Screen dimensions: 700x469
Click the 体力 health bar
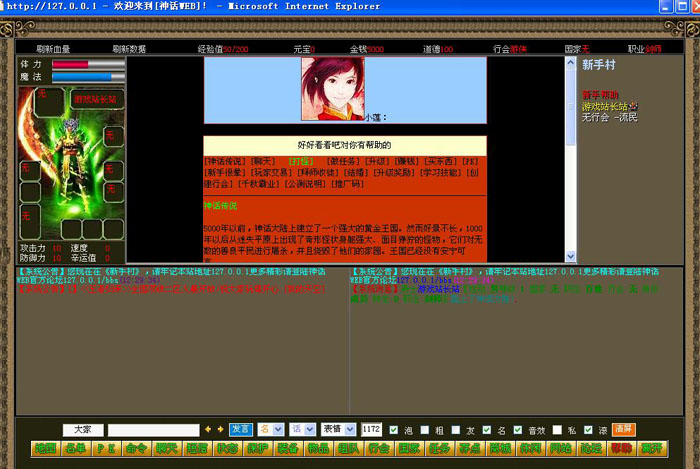point(88,64)
